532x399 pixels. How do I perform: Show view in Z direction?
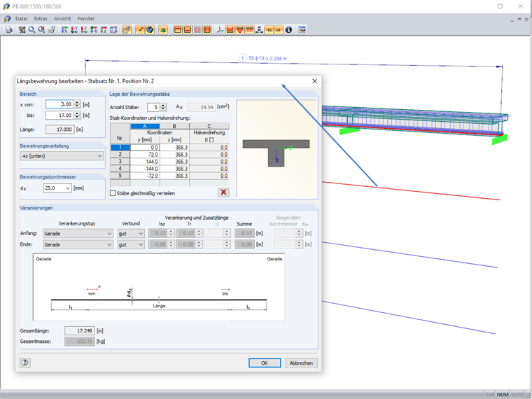point(84,30)
